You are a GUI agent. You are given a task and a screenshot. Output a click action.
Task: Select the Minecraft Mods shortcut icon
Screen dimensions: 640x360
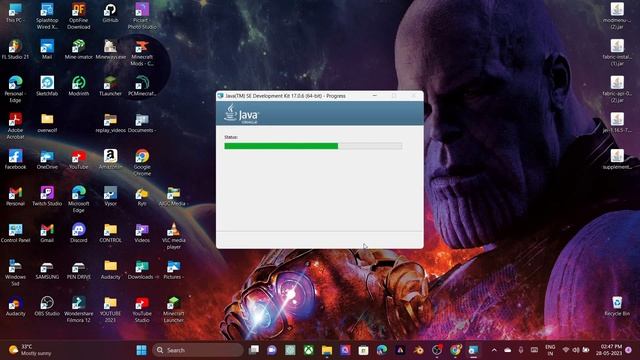pos(142,53)
